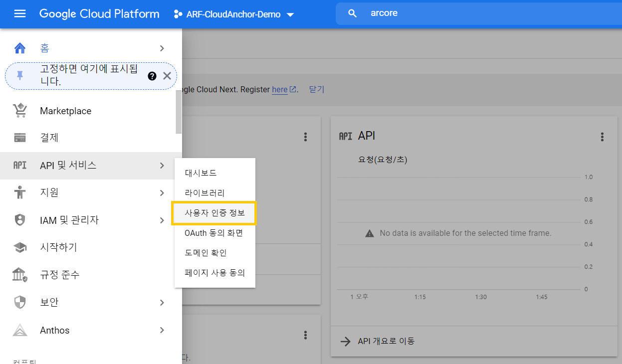Select 페이지 사용 동의 in the submenu
The image size is (622, 364).
[215, 273]
